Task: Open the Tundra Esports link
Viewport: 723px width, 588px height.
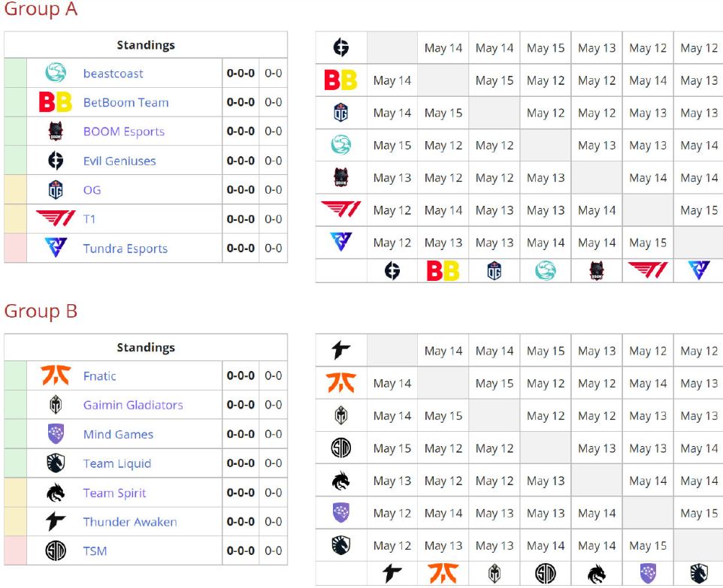Action: point(125,249)
